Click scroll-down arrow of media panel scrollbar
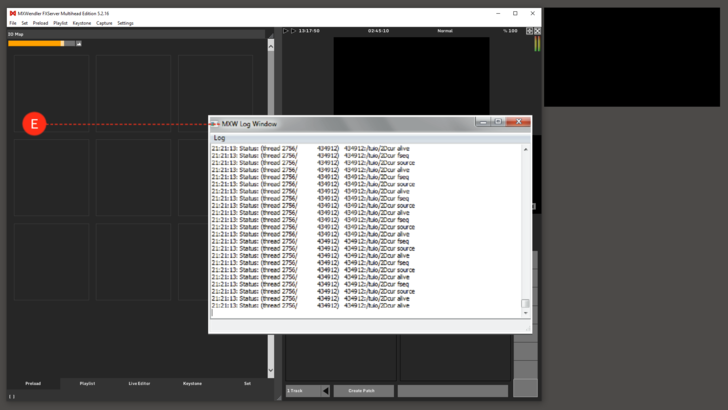 coord(271,371)
